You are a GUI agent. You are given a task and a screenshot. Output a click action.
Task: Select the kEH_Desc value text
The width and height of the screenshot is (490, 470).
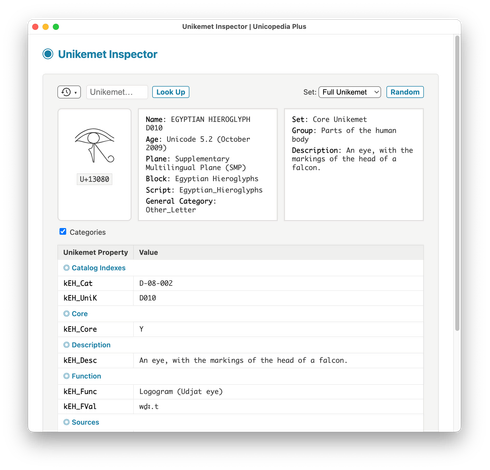243,360
